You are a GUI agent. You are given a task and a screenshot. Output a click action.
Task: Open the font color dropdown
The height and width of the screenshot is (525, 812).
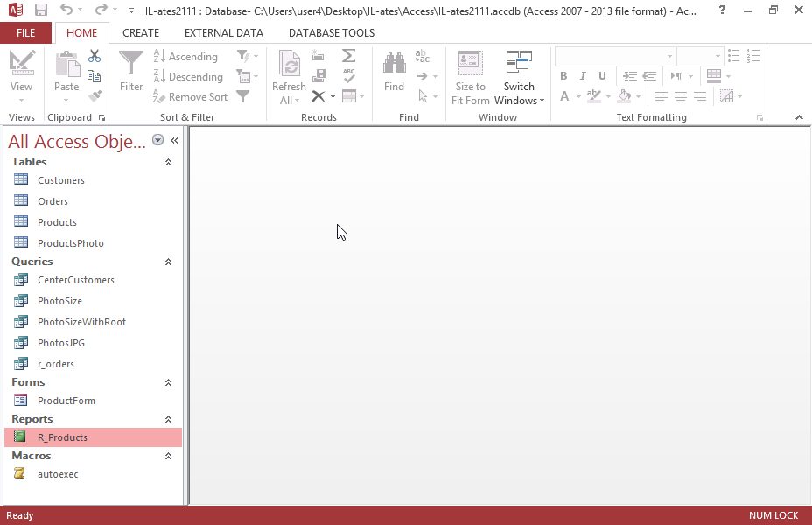point(578,96)
